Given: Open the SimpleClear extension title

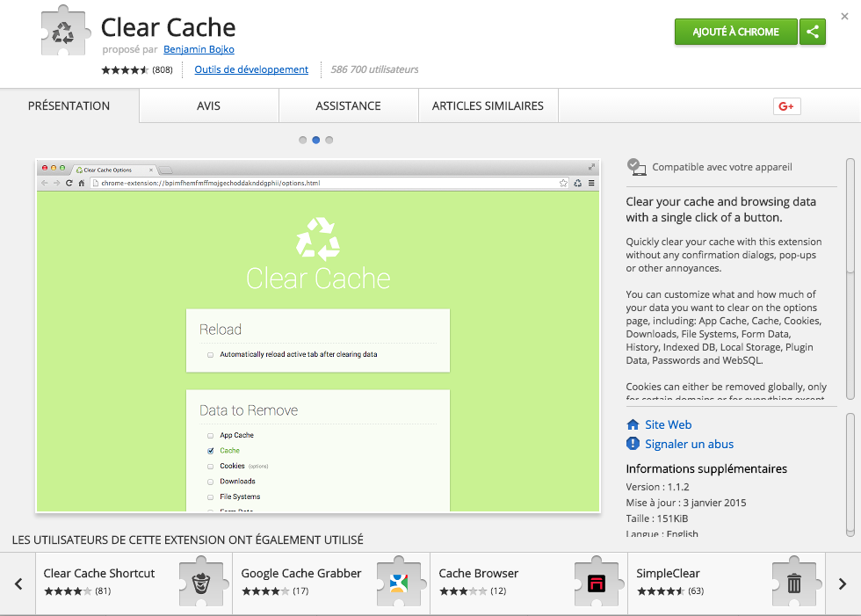Looking at the screenshot, I should point(668,573).
